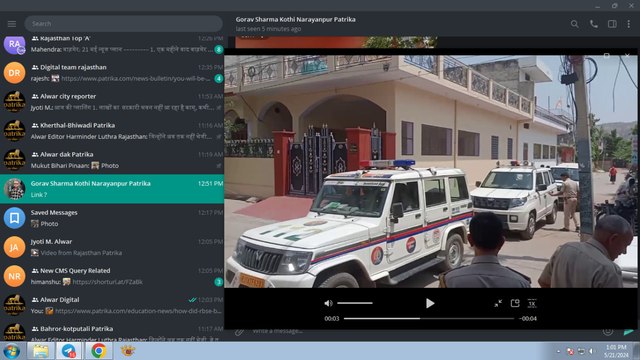
Task: Click the Saved Messages bookmark avatar
Action: click(x=14, y=218)
